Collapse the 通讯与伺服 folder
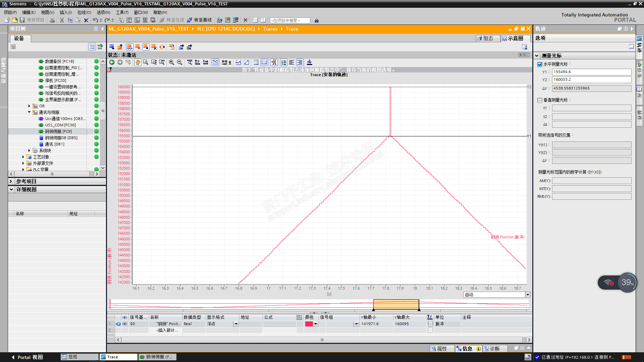Image resolution: width=644 pixels, height=362 pixels. point(29,112)
